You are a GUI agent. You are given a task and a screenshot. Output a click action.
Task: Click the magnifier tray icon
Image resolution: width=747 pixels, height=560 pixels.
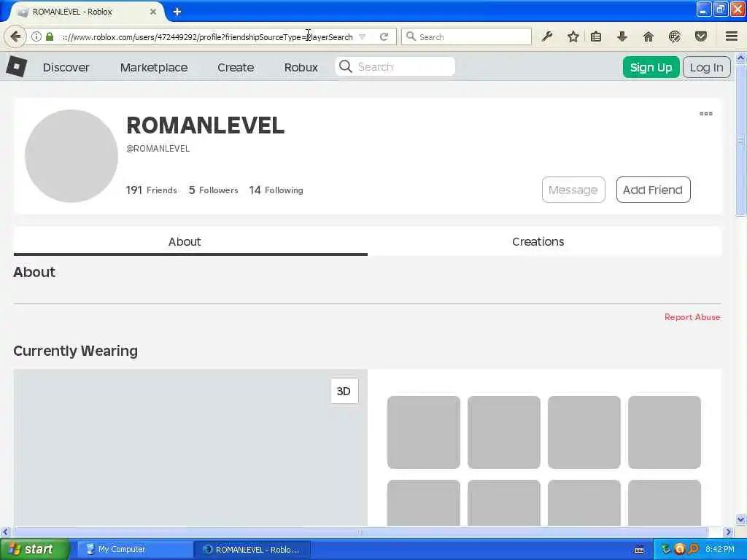[x=694, y=550]
